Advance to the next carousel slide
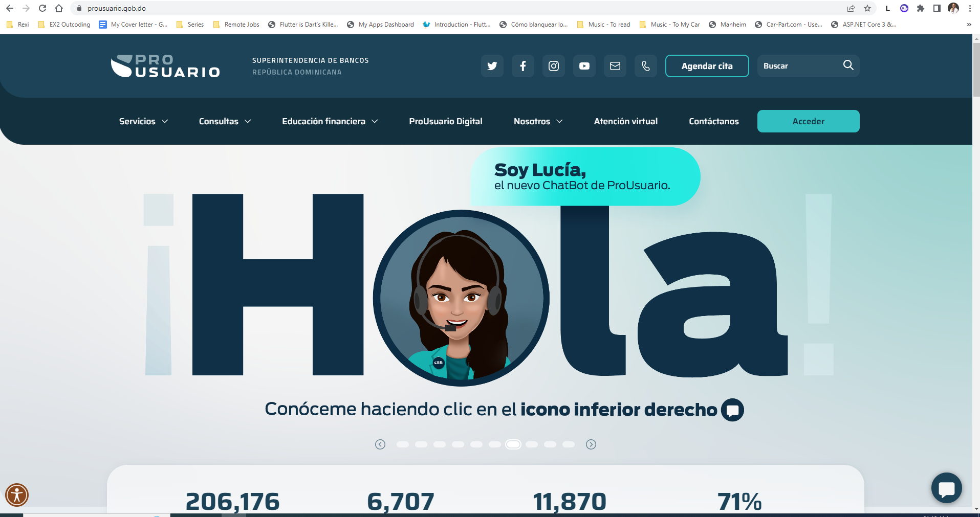Screen dimensions: 980x517 click(x=591, y=444)
